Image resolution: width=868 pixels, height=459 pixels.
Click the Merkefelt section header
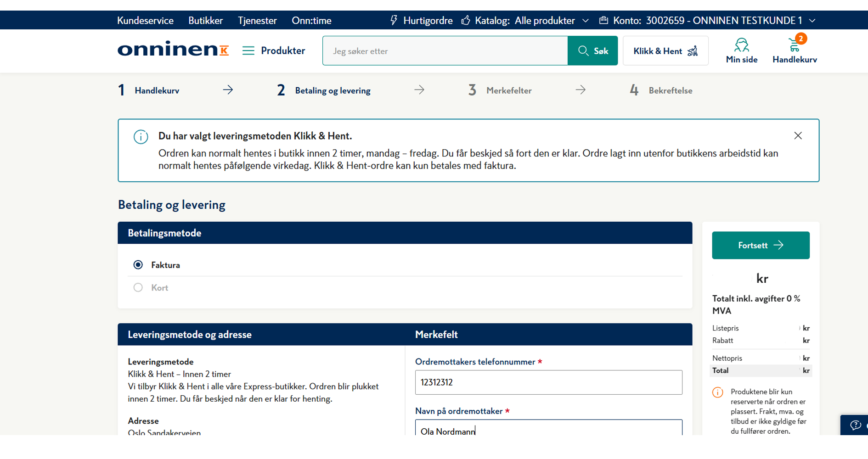click(436, 335)
